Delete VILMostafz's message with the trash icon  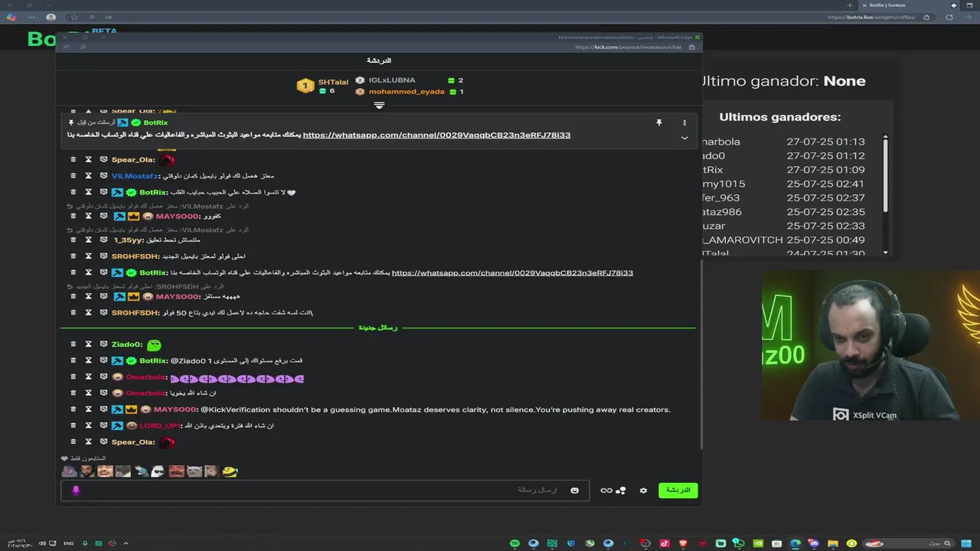pos(73,176)
